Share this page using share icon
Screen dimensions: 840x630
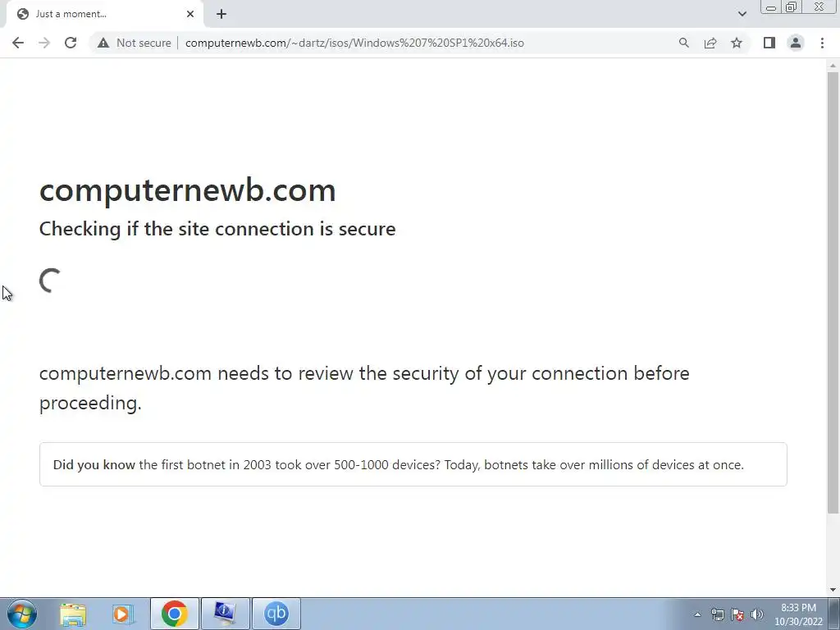[710, 43]
